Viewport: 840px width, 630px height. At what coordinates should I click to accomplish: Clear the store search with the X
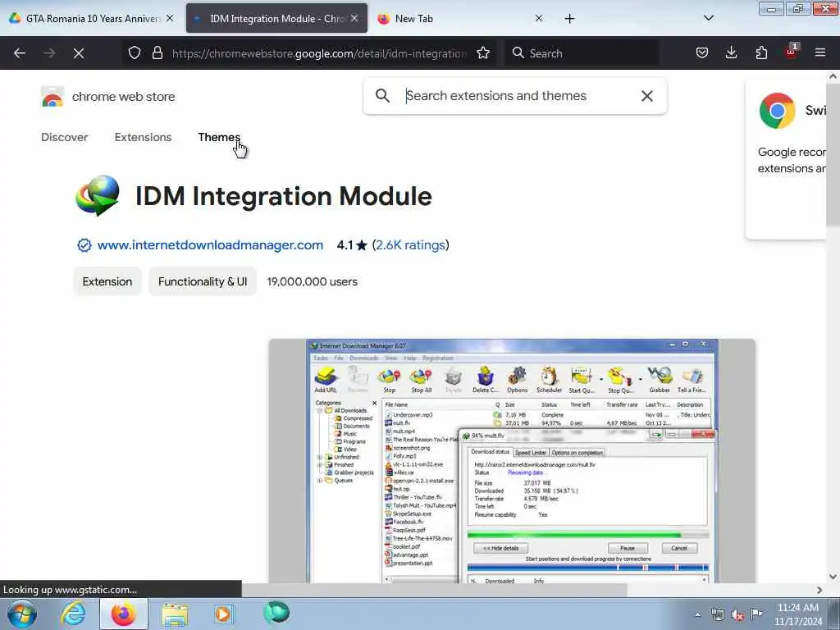pos(647,96)
